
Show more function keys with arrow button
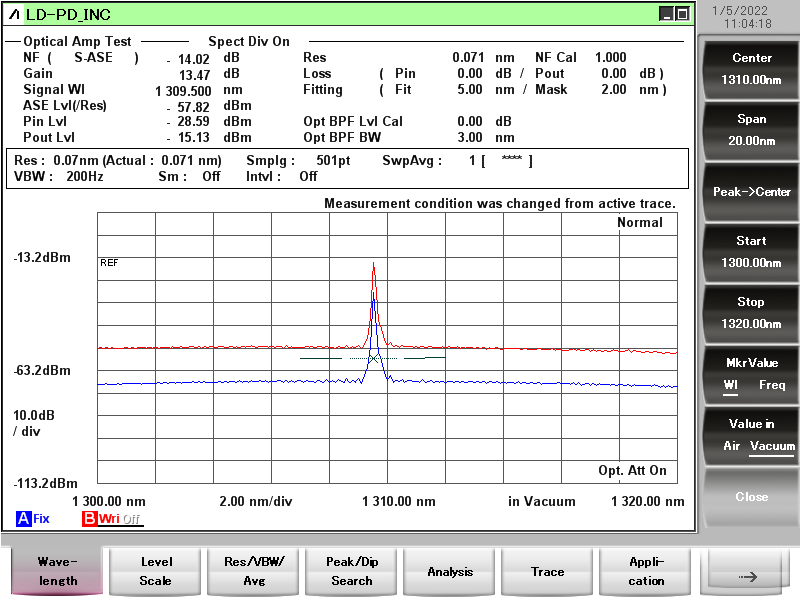(x=748, y=572)
